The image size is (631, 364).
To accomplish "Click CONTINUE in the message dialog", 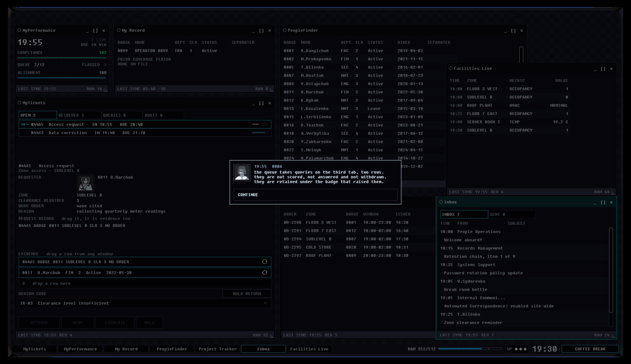I will pyautogui.click(x=315, y=195).
